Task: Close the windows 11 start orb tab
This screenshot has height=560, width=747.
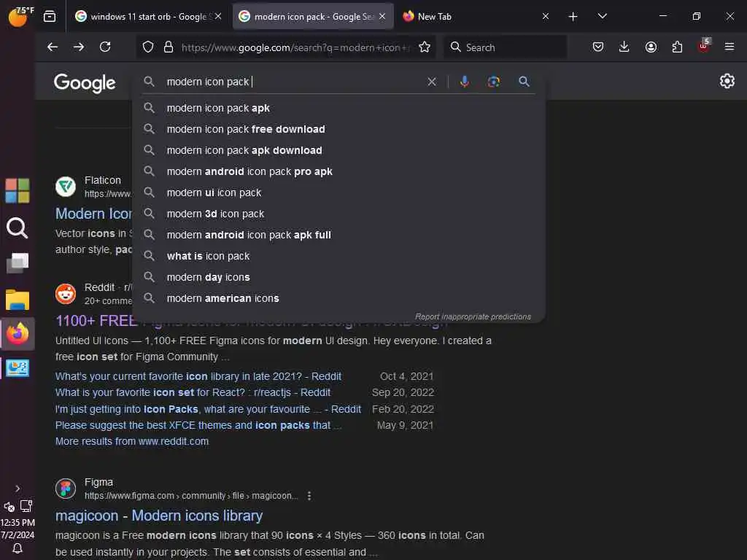Action: pos(217,16)
